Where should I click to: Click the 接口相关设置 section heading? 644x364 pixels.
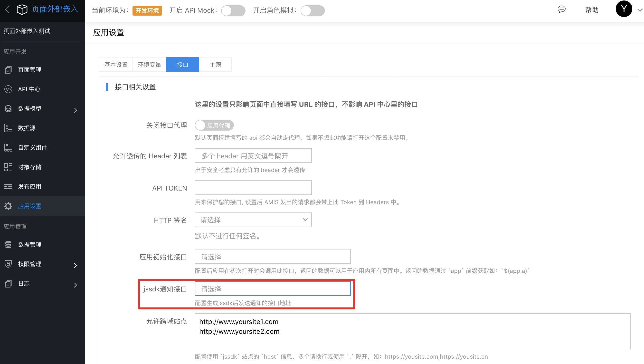[x=135, y=87]
